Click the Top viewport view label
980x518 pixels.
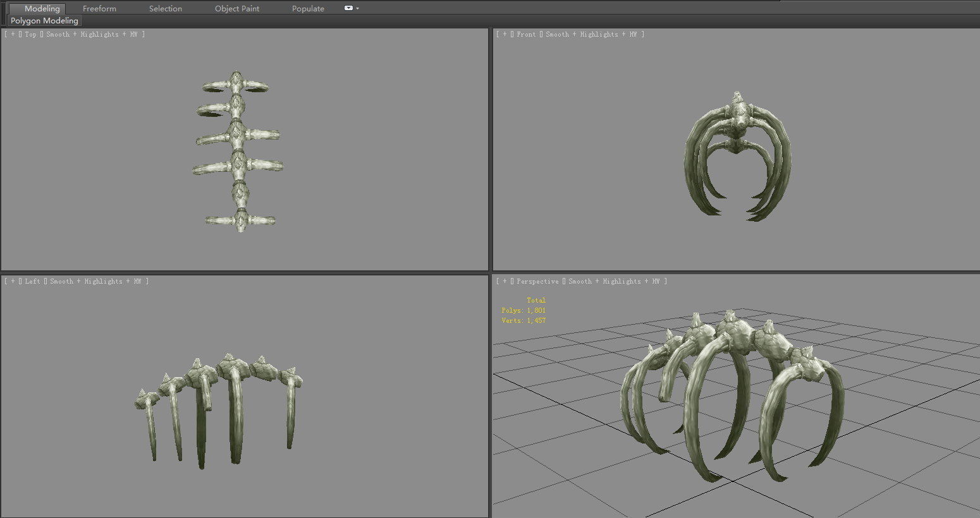click(31, 35)
